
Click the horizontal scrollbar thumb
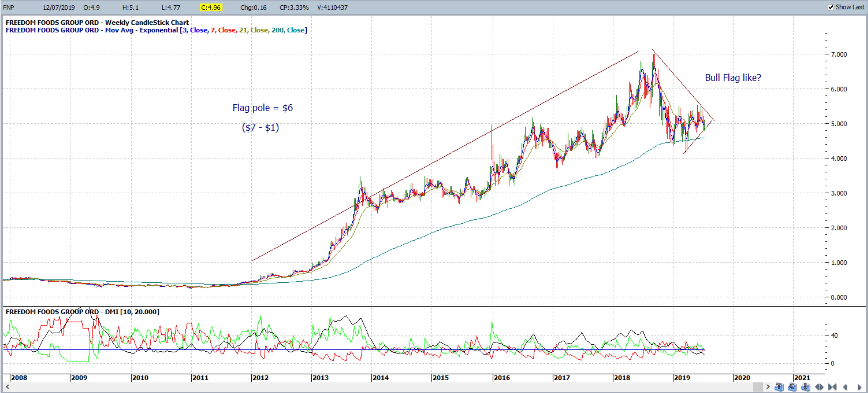(x=758, y=387)
